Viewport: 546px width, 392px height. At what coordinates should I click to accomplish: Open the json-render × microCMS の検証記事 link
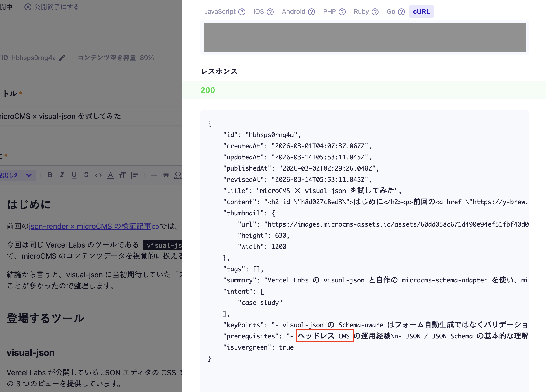pos(90,226)
